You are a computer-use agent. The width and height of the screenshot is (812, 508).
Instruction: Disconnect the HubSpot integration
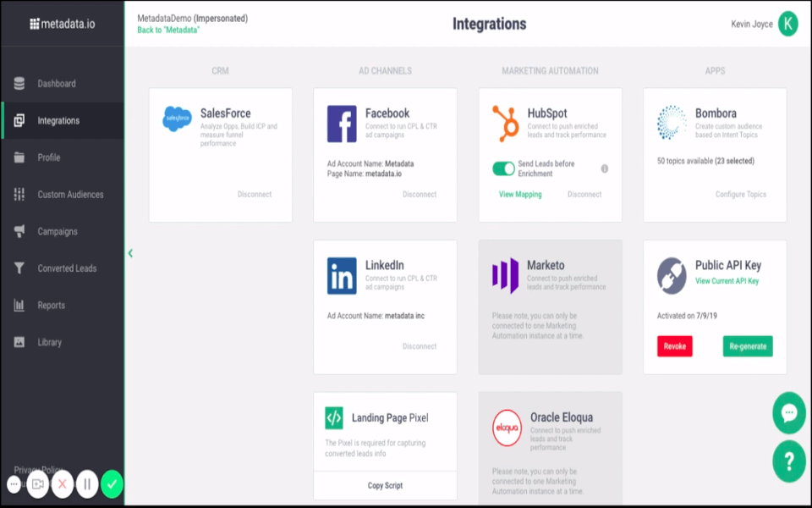[584, 195]
